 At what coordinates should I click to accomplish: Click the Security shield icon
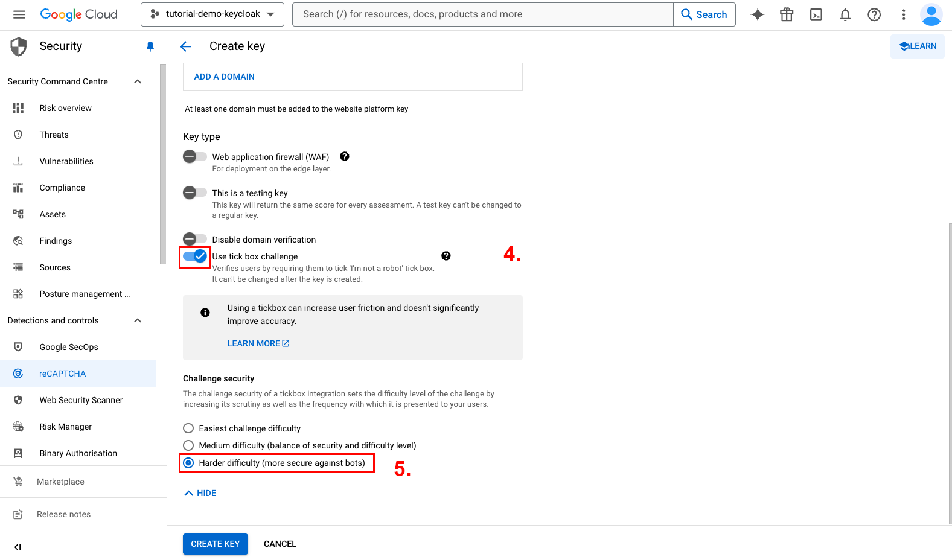[x=19, y=46]
